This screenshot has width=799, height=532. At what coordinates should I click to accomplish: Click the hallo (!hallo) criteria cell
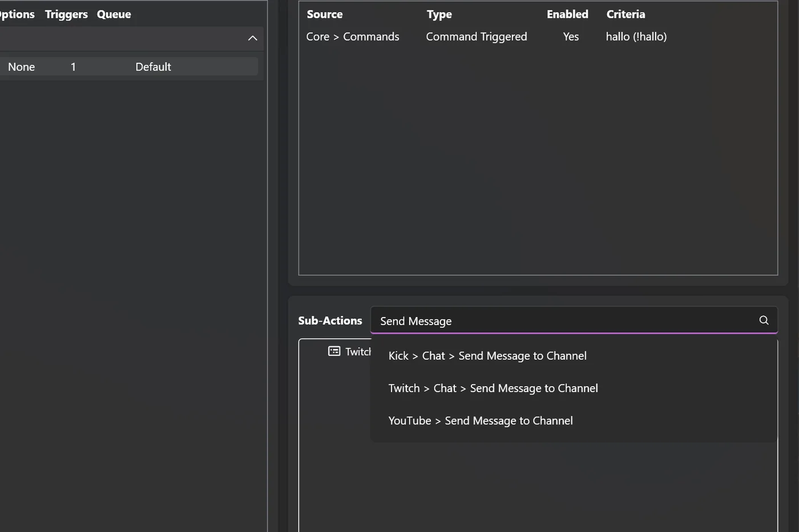pos(636,36)
